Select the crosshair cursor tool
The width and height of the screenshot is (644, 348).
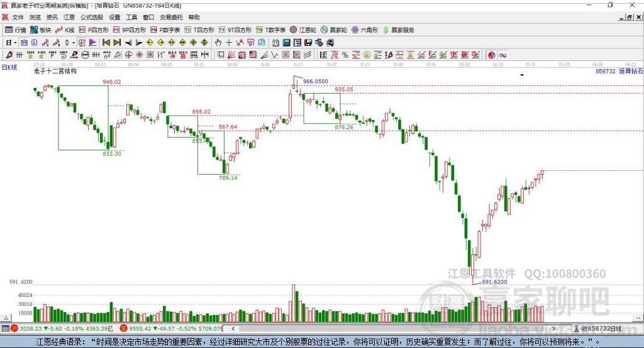click(x=229, y=42)
